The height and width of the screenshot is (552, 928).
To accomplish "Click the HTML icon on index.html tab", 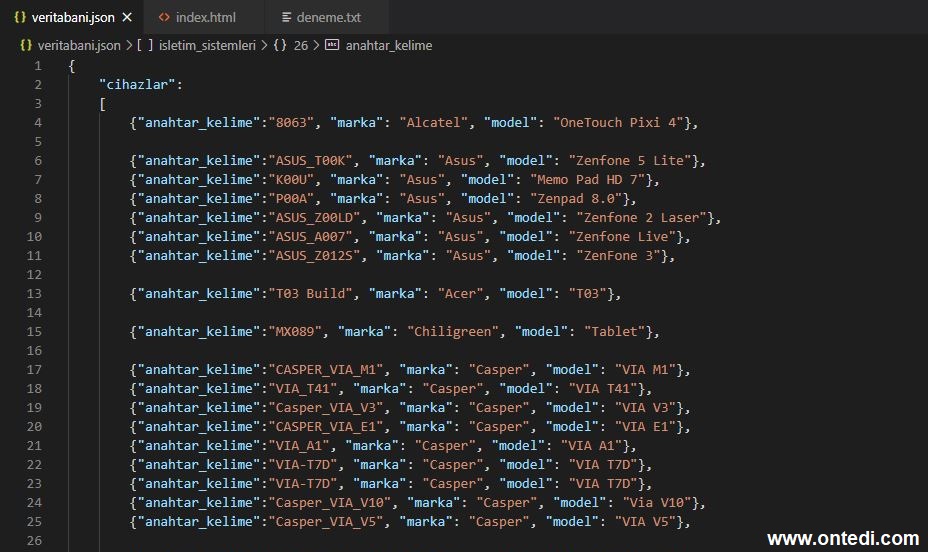I will tap(164, 17).
